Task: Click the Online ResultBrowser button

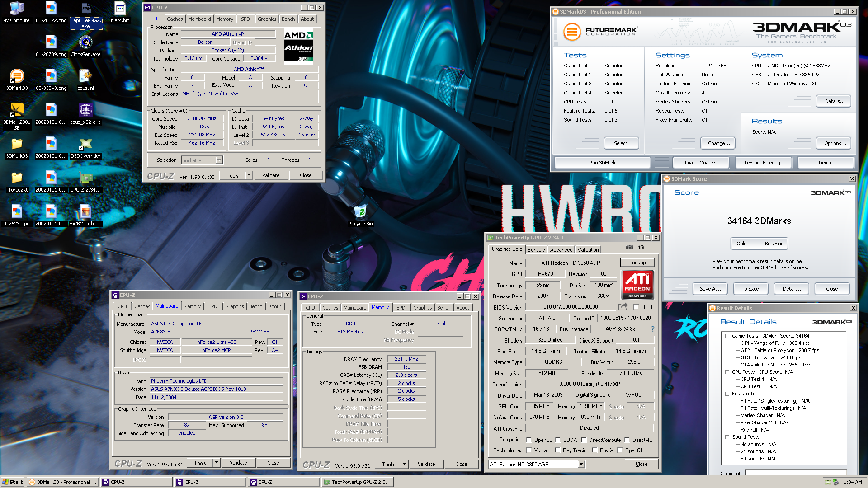Action: click(759, 244)
